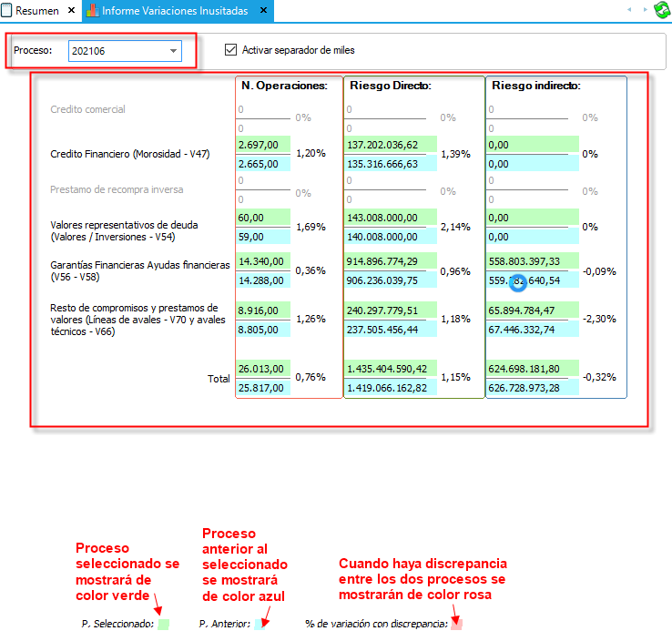
Task: Click direct risk value 137.202.036,62
Action: click(x=391, y=145)
